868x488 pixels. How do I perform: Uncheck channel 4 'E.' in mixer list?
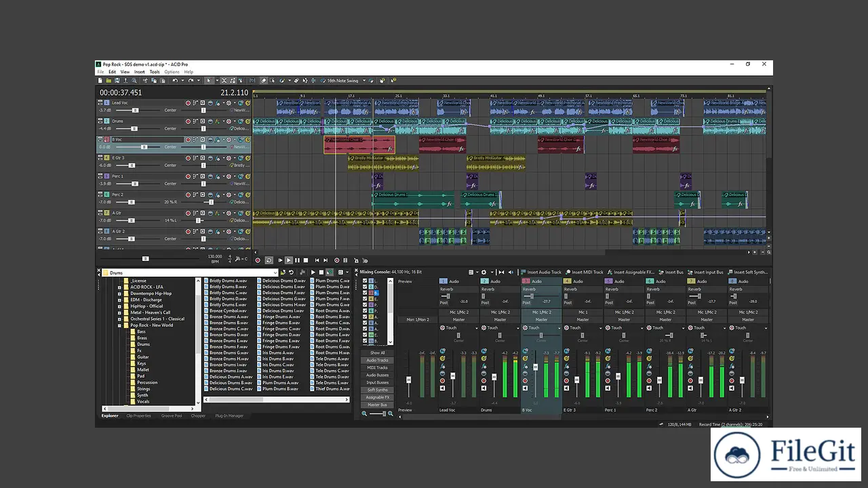(x=365, y=299)
